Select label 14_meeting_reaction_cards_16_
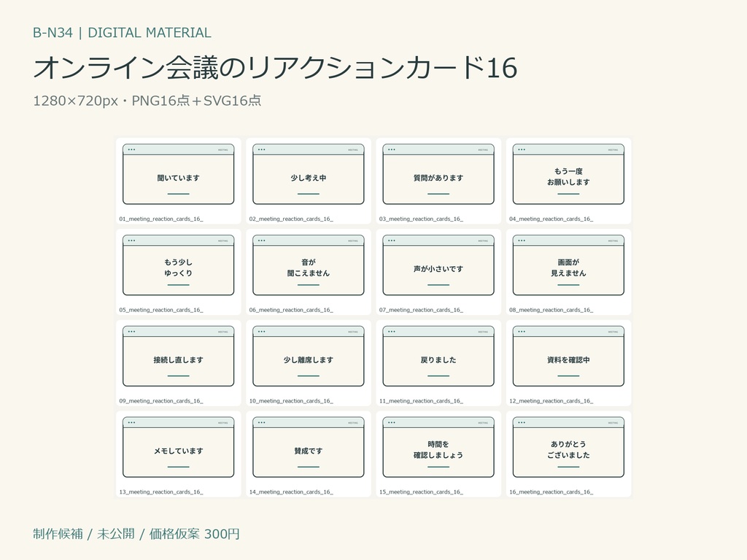Viewport: 747px width, 560px height. tap(291, 492)
